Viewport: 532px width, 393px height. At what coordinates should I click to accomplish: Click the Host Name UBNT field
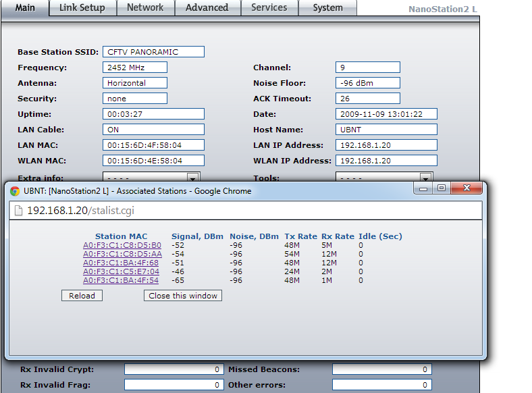point(386,130)
